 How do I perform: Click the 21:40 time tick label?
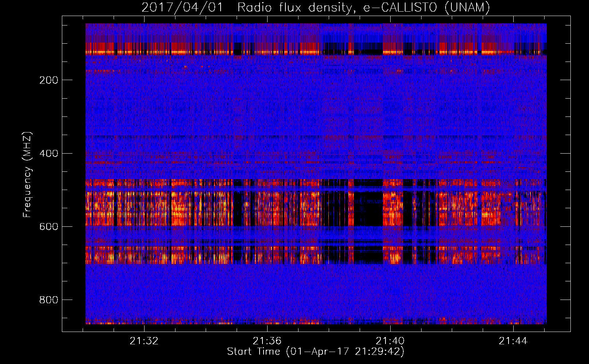[390, 341]
